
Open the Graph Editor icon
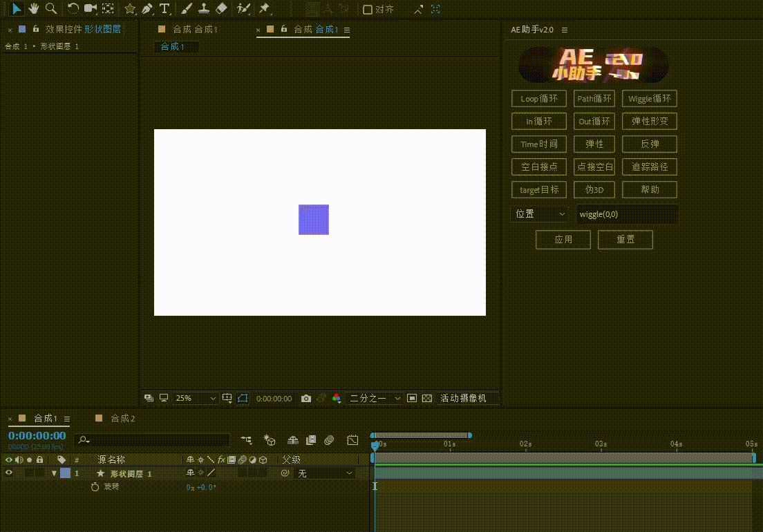(352, 440)
